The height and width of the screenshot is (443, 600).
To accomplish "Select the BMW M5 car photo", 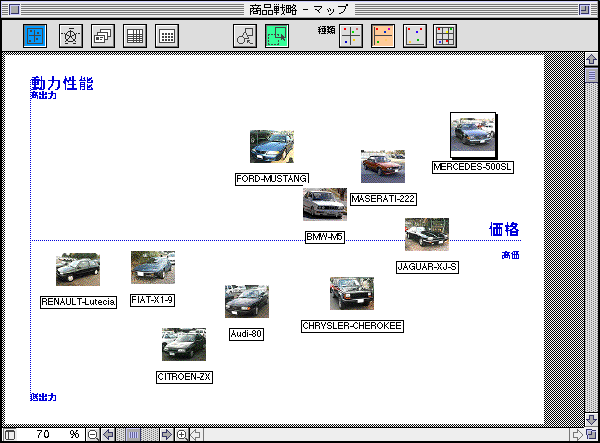I will click(325, 204).
